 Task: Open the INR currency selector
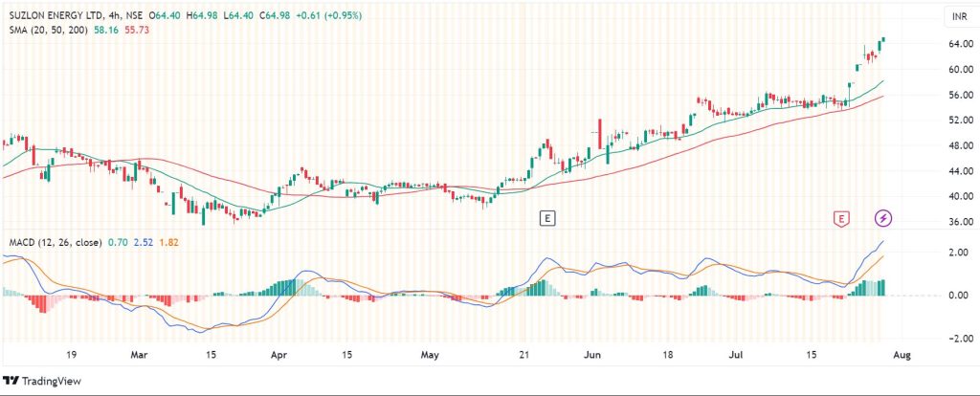pyautogui.click(x=959, y=17)
